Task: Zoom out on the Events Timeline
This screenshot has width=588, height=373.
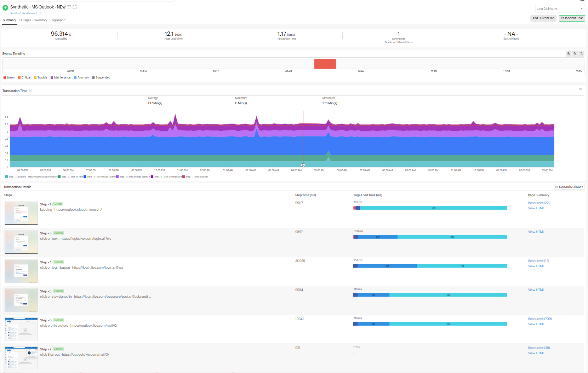Action: [x=575, y=54]
